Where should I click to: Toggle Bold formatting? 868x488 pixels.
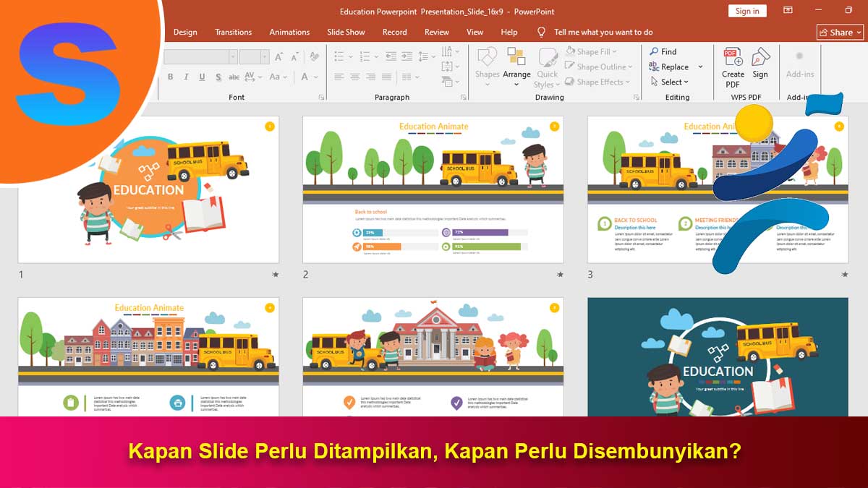pyautogui.click(x=170, y=77)
